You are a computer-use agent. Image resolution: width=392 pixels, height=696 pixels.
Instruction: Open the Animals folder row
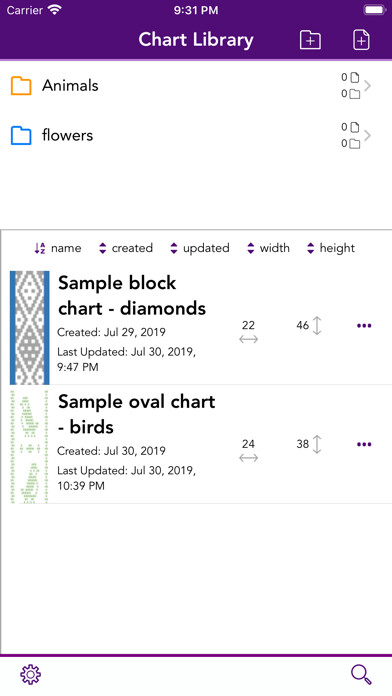tap(196, 86)
